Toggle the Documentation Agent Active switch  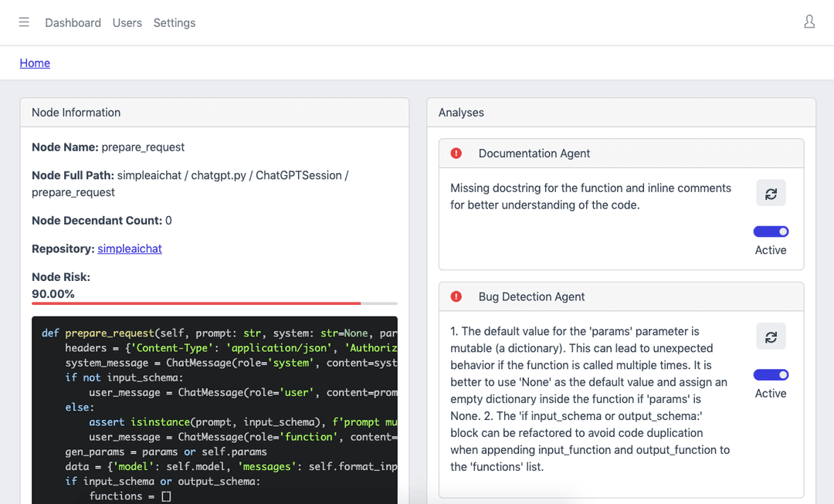pyautogui.click(x=771, y=232)
